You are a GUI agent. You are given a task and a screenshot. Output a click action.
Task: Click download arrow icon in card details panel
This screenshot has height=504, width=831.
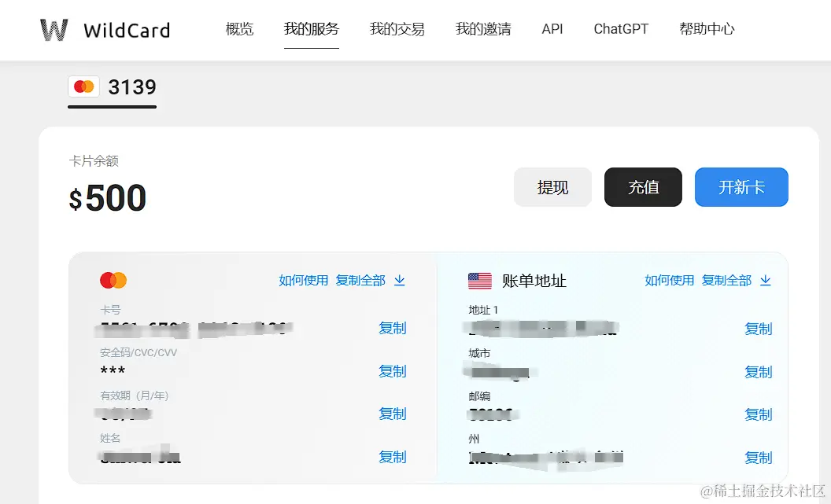coord(400,280)
